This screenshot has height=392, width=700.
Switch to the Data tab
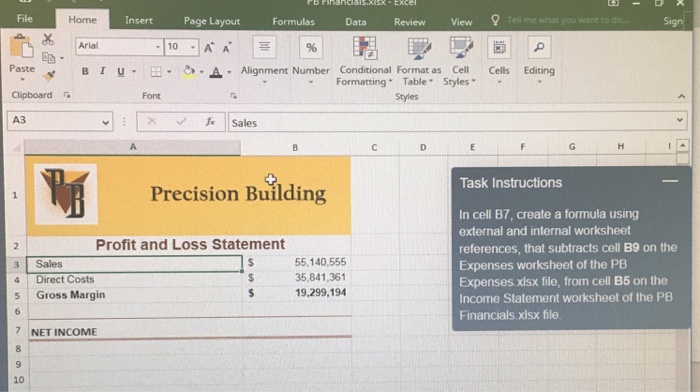coord(356,22)
